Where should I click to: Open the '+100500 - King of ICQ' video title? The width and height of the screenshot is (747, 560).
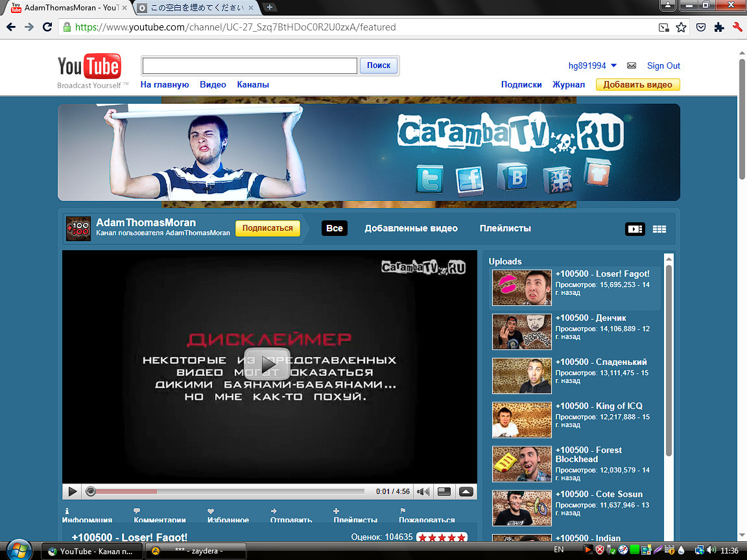click(599, 406)
